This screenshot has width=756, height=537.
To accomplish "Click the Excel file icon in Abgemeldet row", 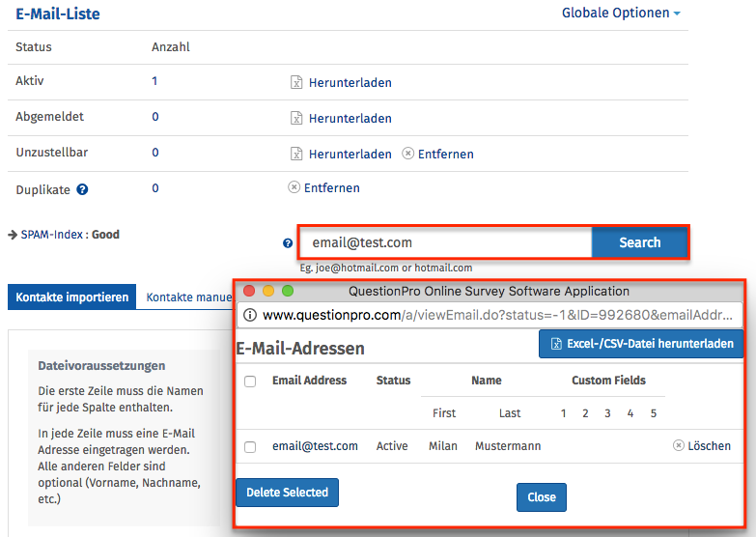I will pyautogui.click(x=296, y=118).
